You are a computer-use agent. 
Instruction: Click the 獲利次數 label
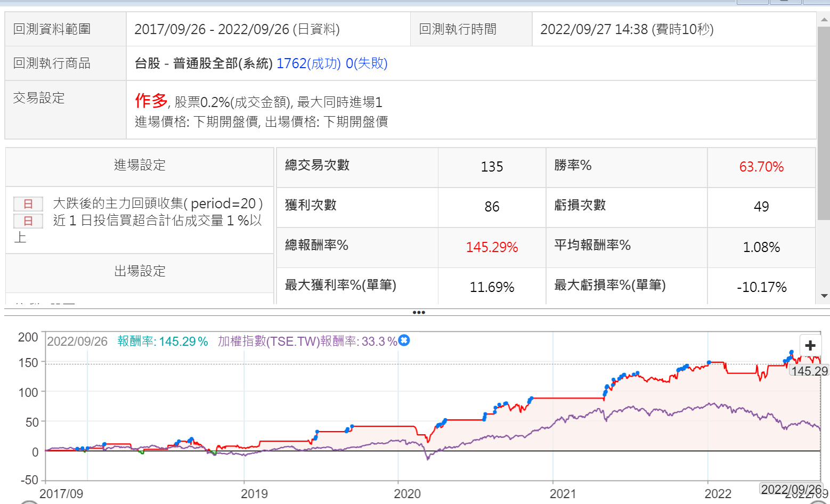point(311,205)
